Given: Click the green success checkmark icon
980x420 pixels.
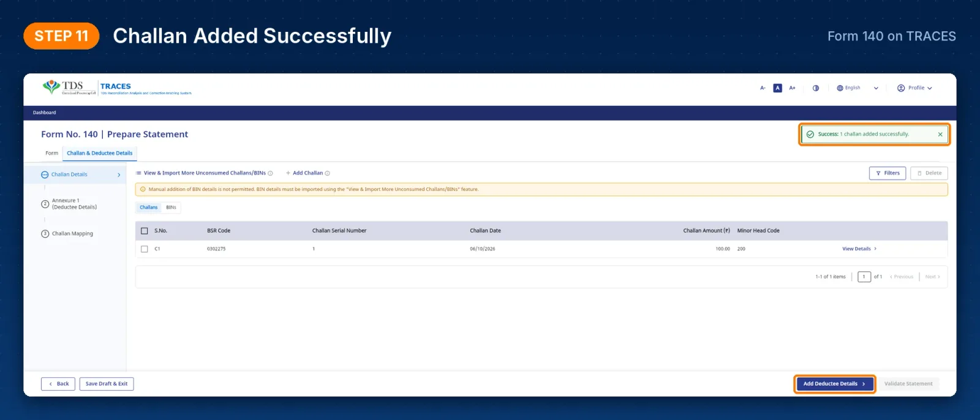Looking at the screenshot, I should (810, 134).
